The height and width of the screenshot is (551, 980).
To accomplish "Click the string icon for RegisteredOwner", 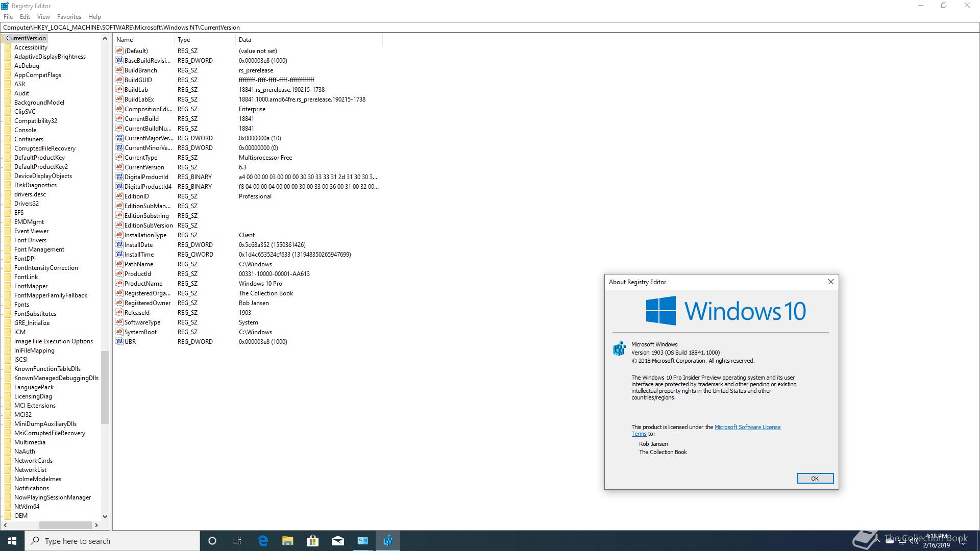I will pos(119,303).
